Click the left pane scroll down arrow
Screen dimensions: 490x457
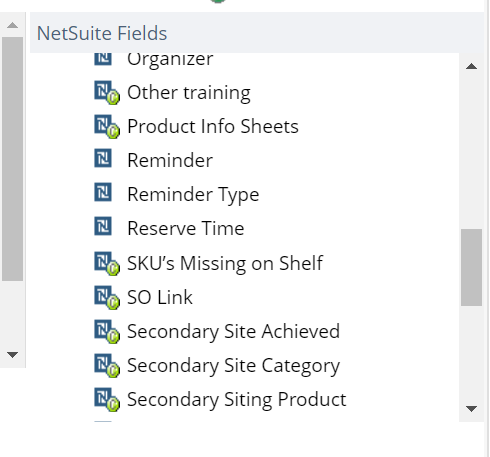click(x=12, y=355)
